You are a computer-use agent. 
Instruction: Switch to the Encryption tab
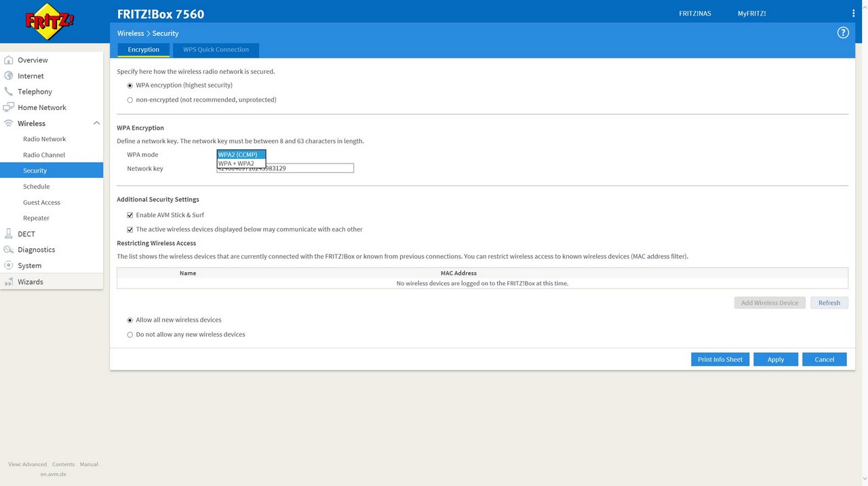pyautogui.click(x=144, y=50)
